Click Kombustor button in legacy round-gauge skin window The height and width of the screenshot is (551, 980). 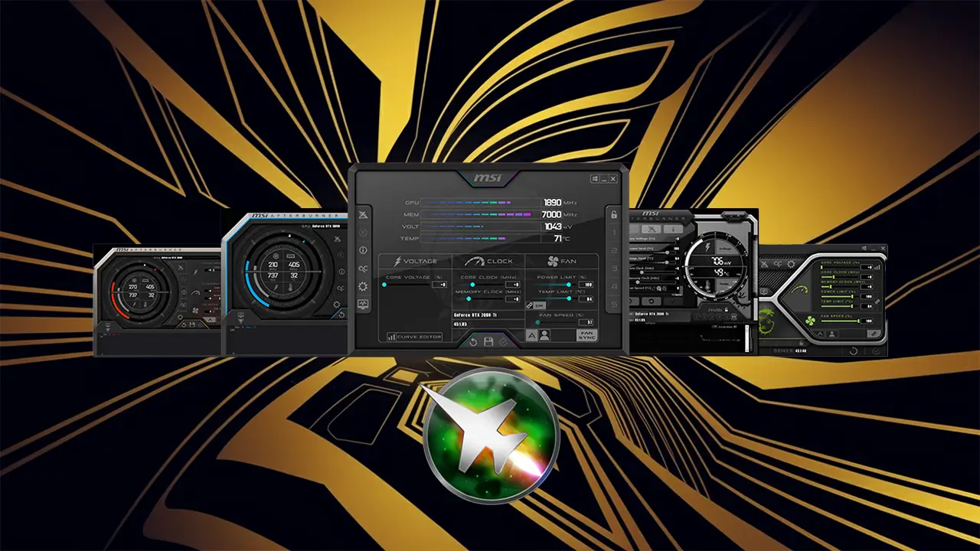pyautogui.click(x=652, y=229)
